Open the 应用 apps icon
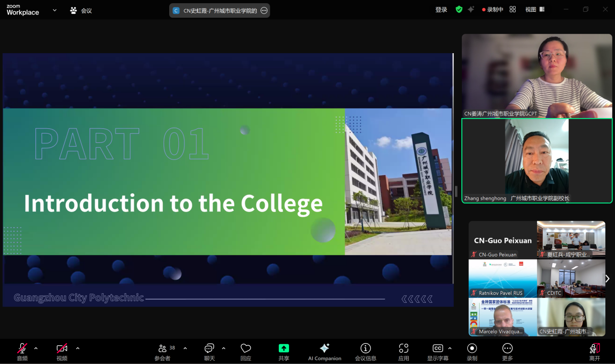The width and height of the screenshot is (615, 364). click(x=403, y=352)
